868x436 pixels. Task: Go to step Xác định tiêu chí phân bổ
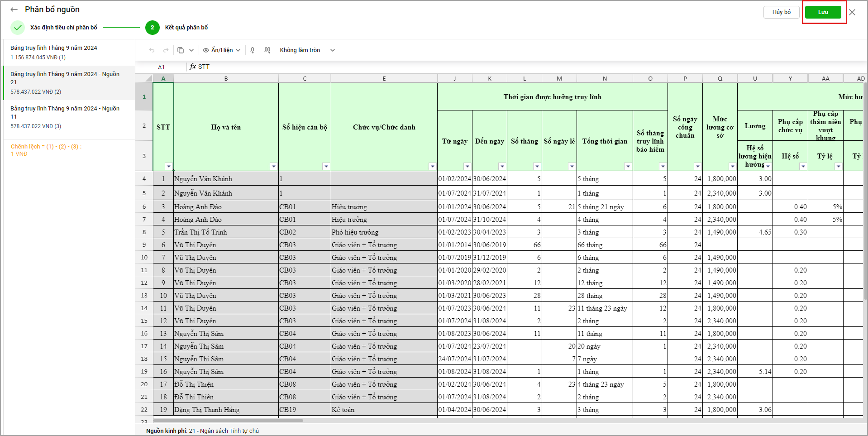pyautogui.click(x=63, y=28)
